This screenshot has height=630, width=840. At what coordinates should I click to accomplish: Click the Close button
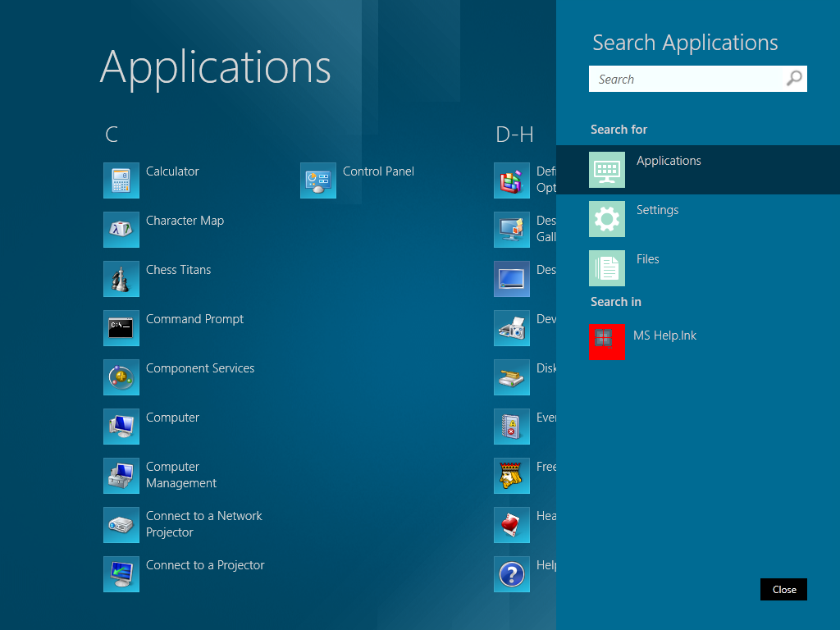coord(783,589)
